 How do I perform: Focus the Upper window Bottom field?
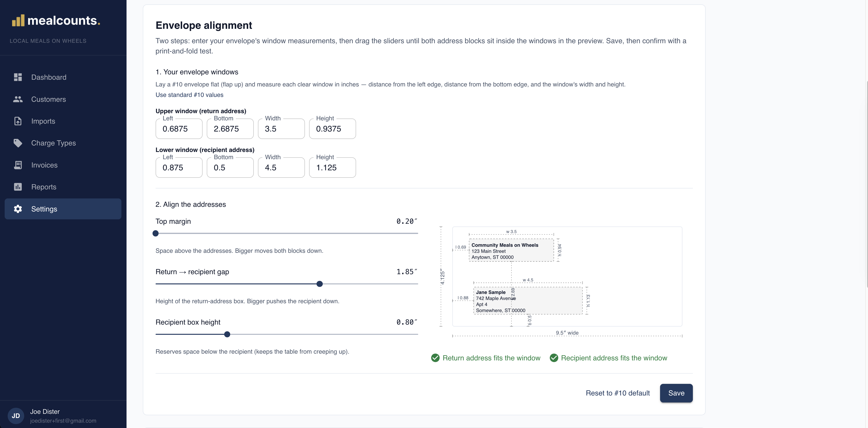click(230, 129)
